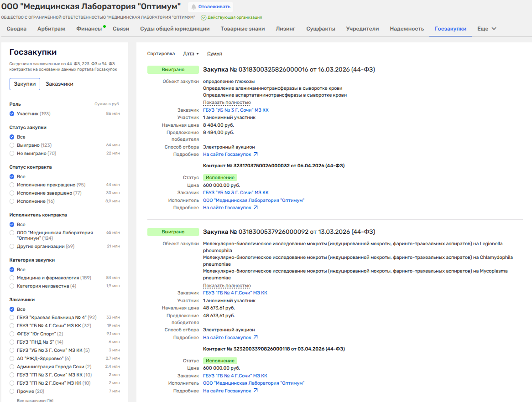Click external link icon in first purchase details

pos(256,155)
